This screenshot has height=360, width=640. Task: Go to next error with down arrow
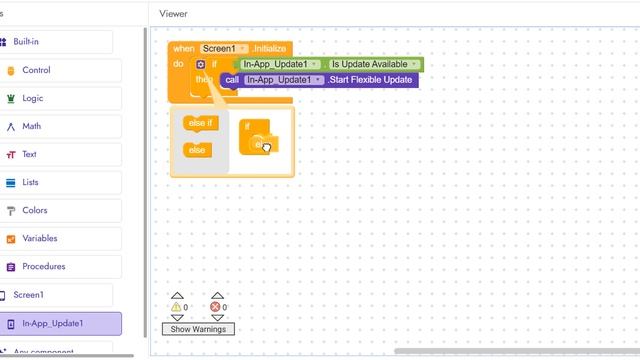coord(217,318)
